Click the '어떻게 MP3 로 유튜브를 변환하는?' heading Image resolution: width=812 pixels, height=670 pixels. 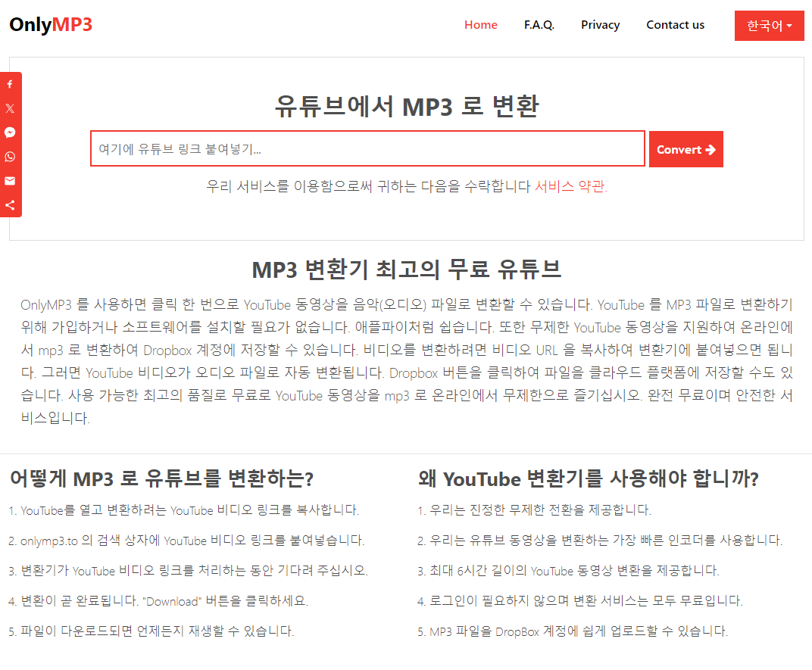pyautogui.click(x=161, y=478)
